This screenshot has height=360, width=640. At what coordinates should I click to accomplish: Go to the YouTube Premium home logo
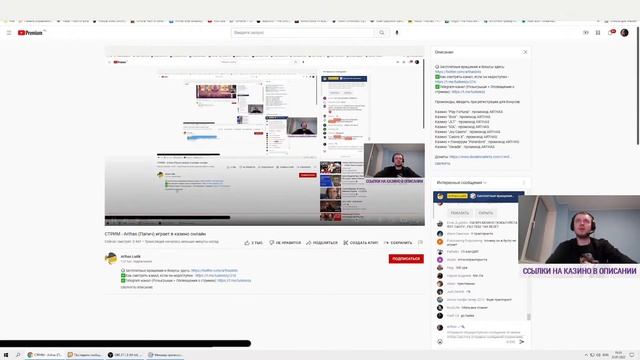[31, 33]
